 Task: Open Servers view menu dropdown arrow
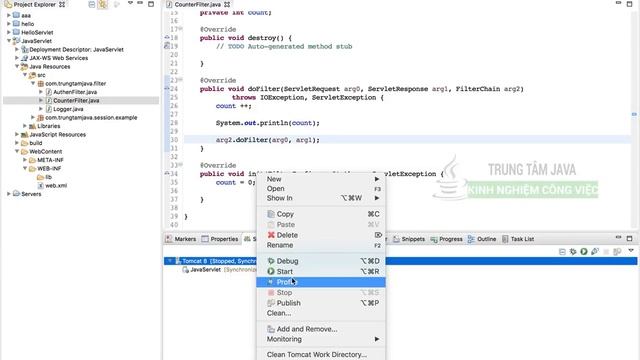click(631, 250)
